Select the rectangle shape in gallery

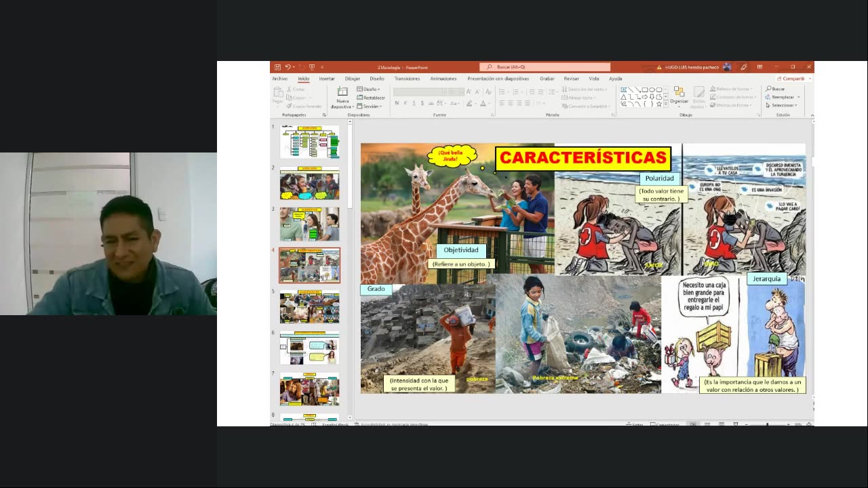[644, 89]
